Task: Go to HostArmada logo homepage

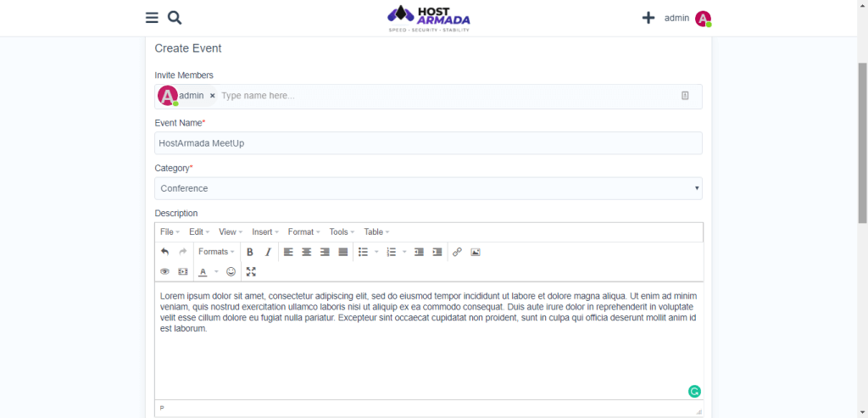Action: (x=429, y=19)
